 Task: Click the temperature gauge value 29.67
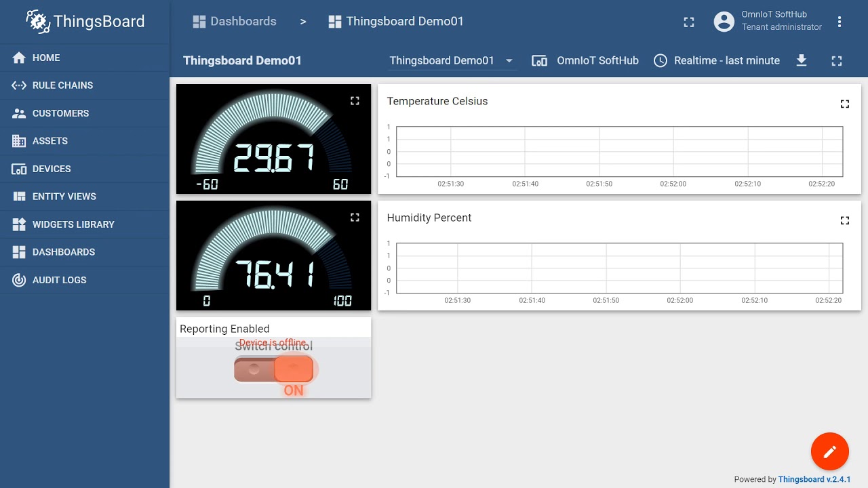(x=274, y=158)
